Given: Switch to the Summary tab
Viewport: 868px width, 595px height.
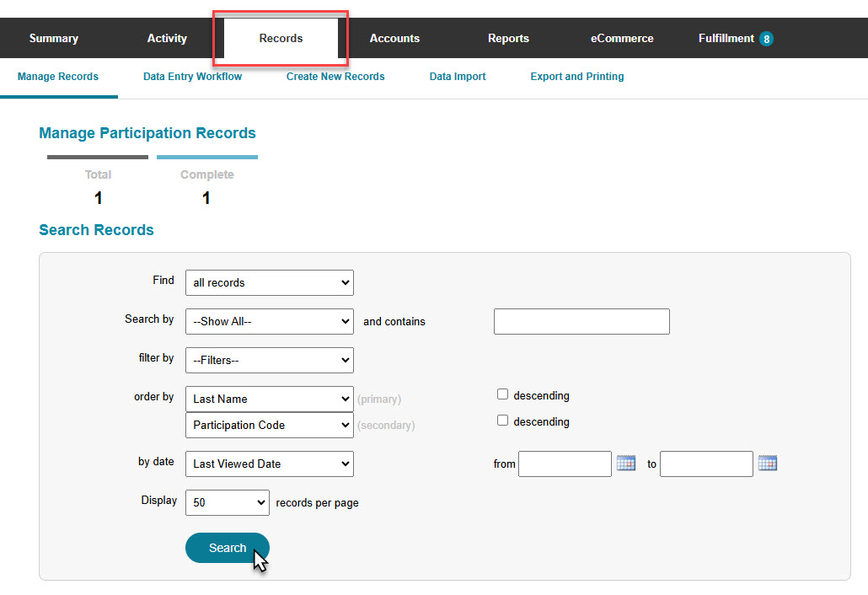Looking at the screenshot, I should coord(54,38).
